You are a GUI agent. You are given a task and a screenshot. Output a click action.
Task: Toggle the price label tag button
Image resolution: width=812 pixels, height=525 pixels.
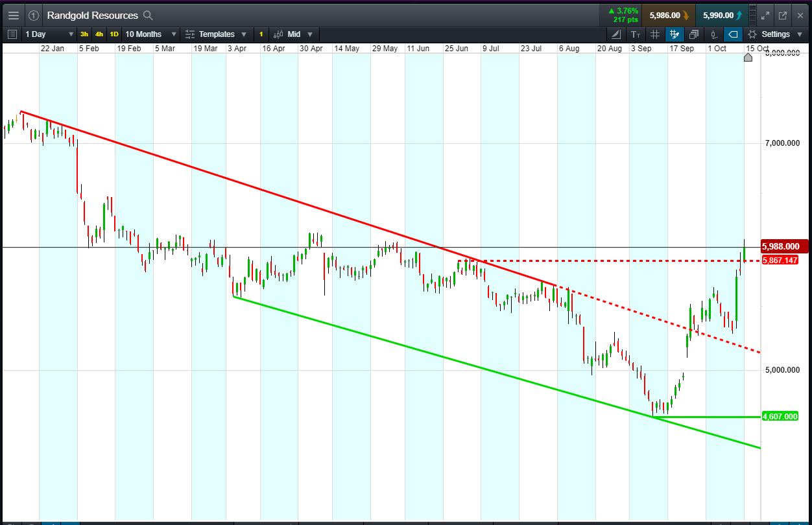[733, 34]
